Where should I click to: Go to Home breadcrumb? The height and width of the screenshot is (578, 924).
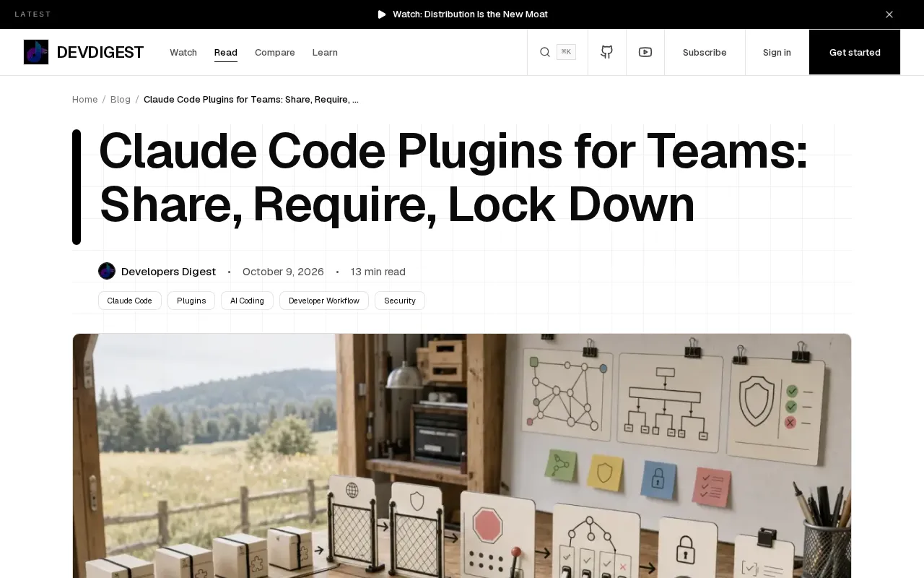tap(84, 99)
